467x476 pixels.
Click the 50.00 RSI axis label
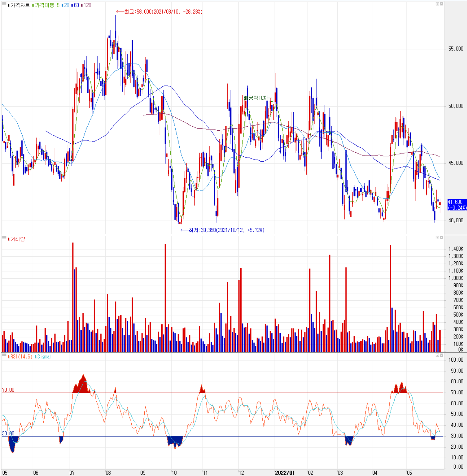coord(457,414)
